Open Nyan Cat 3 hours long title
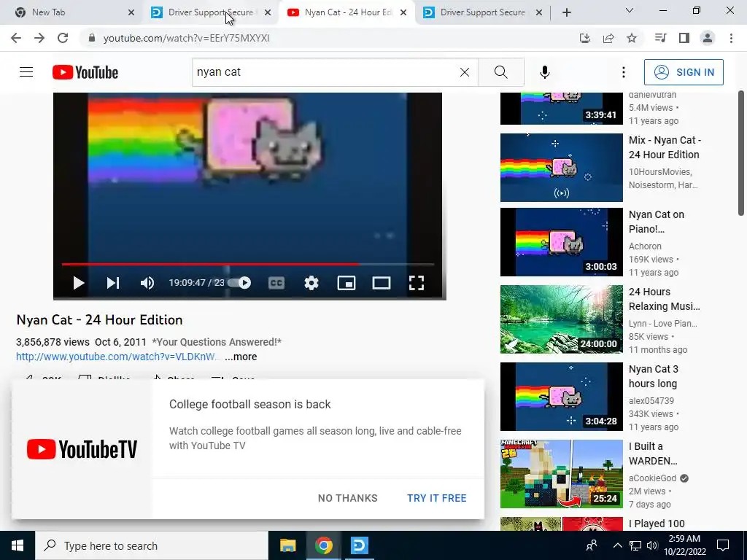The image size is (747, 560). coord(653,376)
